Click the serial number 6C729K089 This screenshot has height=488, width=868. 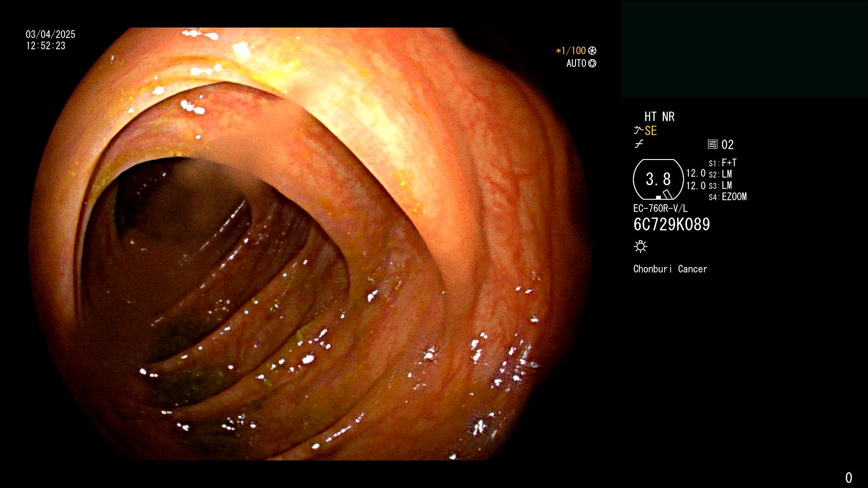click(x=671, y=224)
